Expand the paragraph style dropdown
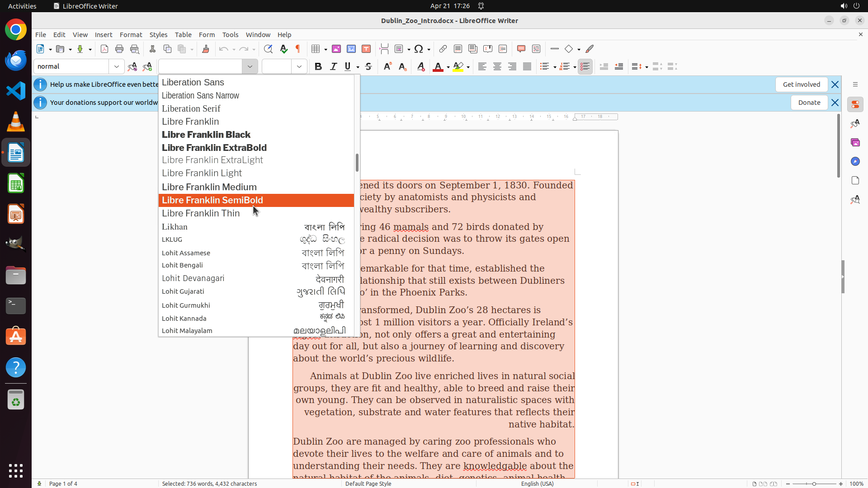 [117, 66]
